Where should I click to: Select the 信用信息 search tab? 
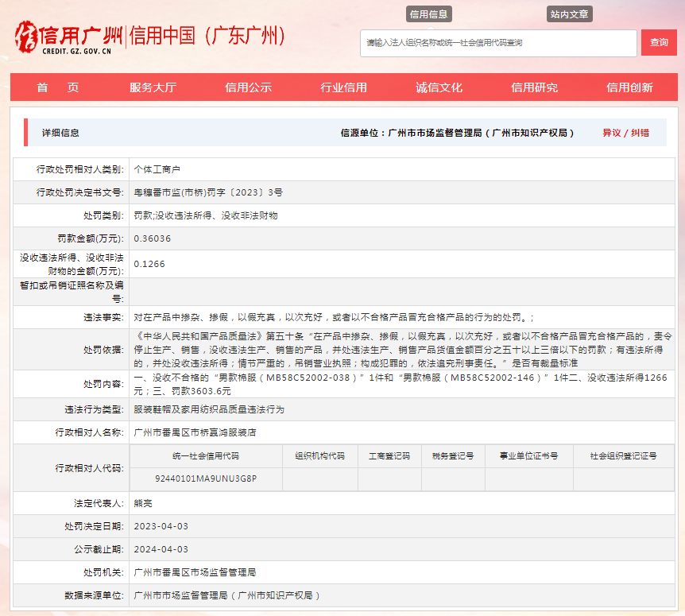pos(428,14)
